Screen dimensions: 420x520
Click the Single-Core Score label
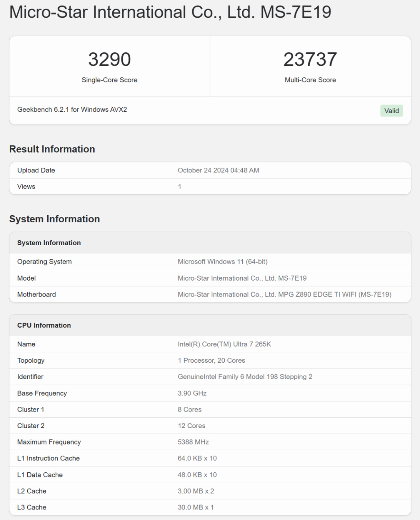pos(109,80)
